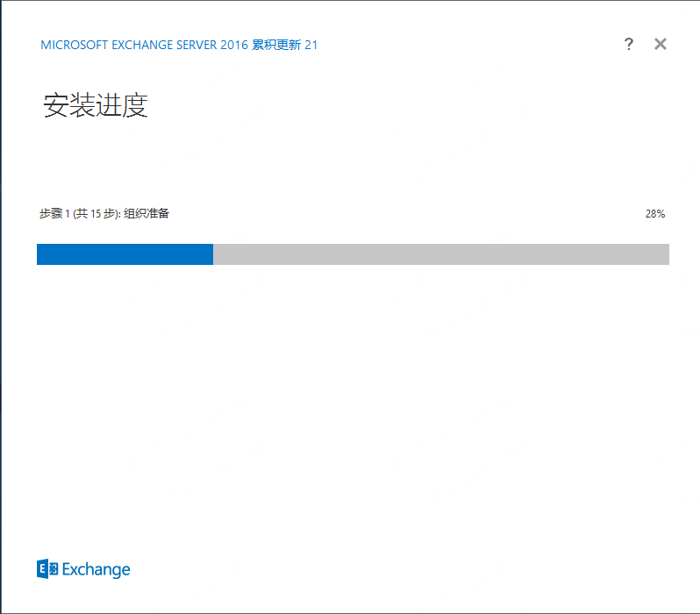Click the help question mark icon

pos(628,45)
